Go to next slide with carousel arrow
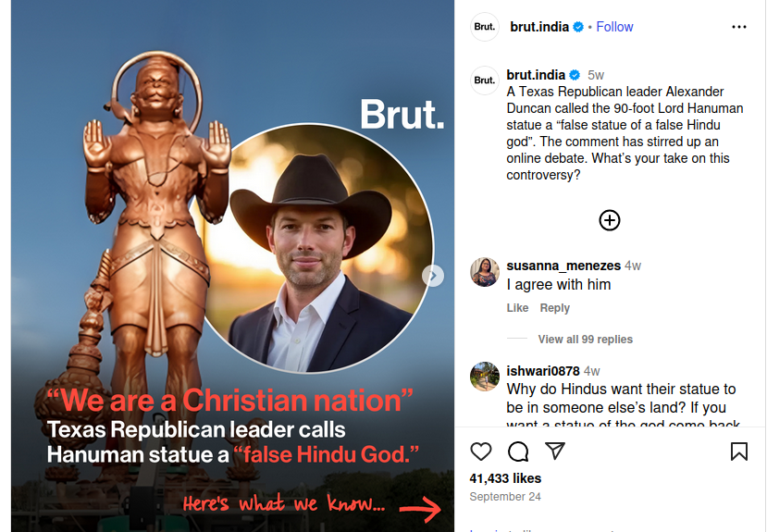Image resolution: width=767 pixels, height=532 pixels. [x=433, y=276]
